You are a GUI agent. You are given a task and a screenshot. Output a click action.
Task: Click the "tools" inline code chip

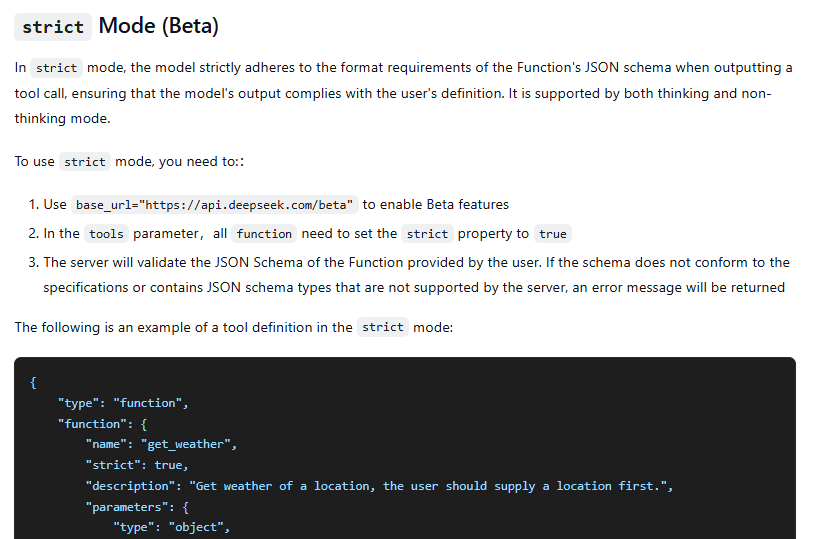106,234
